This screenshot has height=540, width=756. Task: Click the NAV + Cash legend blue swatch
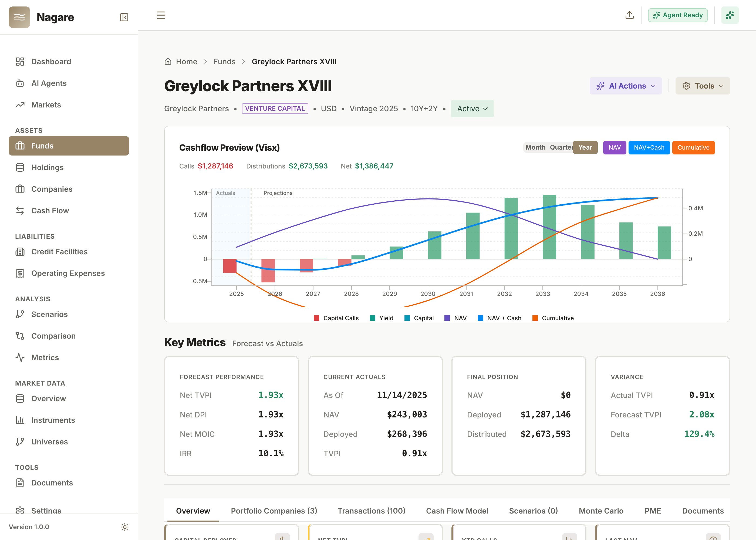pyautogui.click(x=480, y=318)
